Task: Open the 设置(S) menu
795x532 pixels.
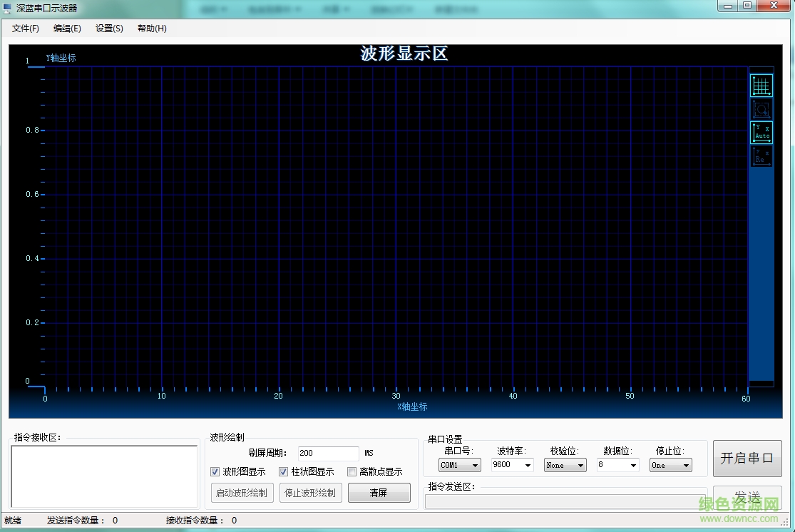Action: (x=109, y=29)
